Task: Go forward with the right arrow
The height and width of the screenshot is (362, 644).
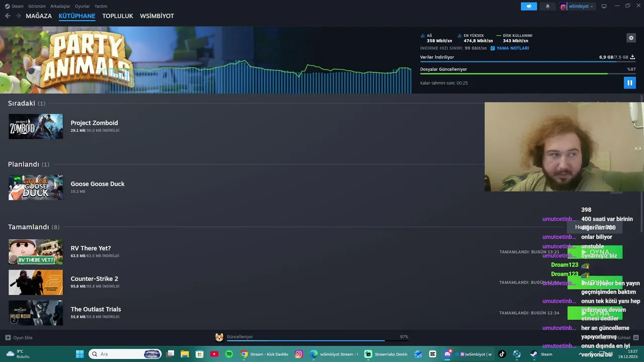Action: 18,16
